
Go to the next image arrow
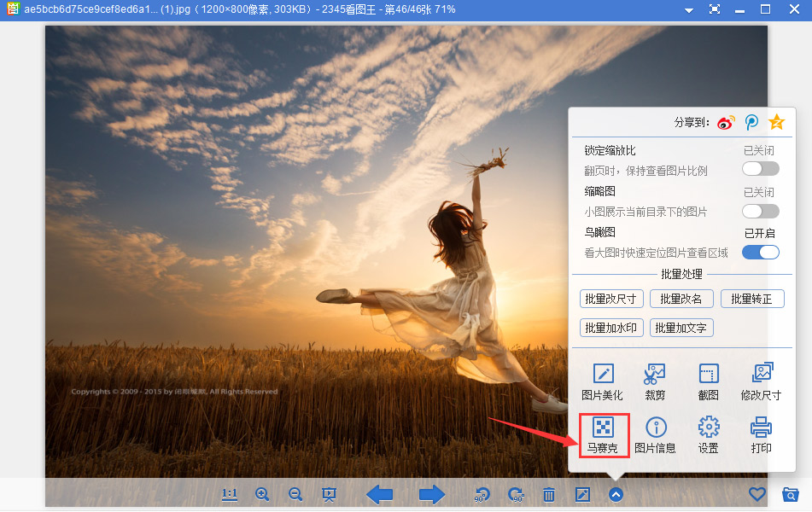(x=431, y=494)
